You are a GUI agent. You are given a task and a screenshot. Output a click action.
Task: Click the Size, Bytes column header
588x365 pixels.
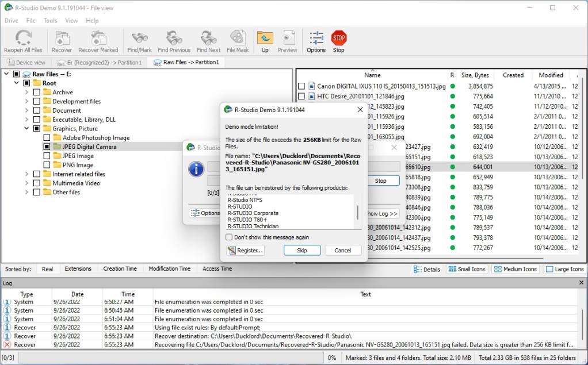[x=475, y=75]
